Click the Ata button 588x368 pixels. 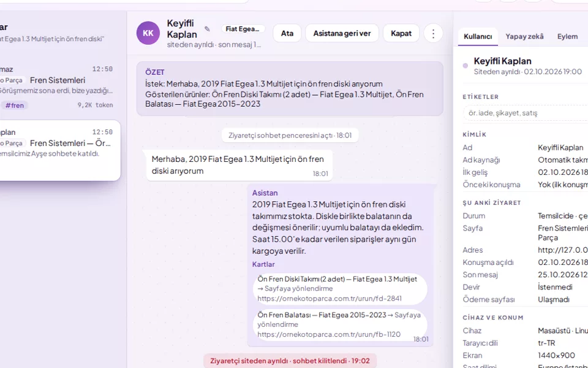click(x=287, y=33)
